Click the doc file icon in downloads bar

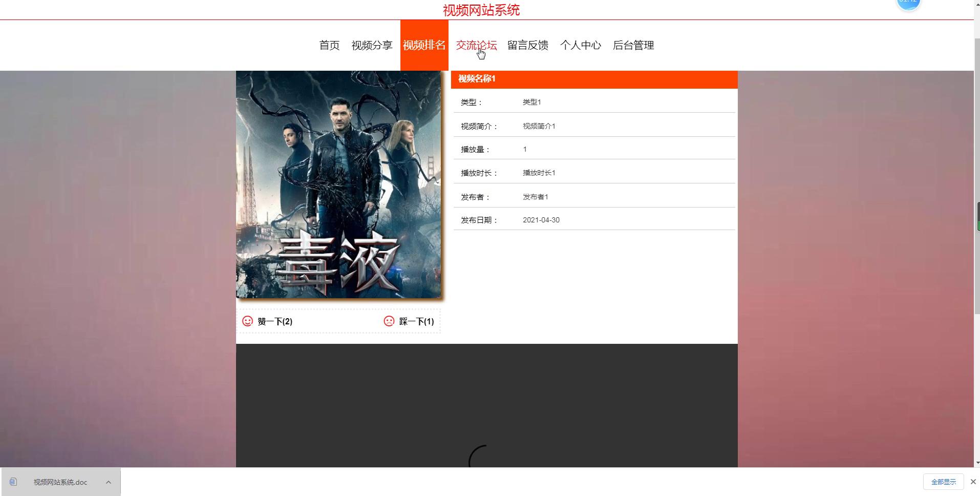tap(13, 482)
